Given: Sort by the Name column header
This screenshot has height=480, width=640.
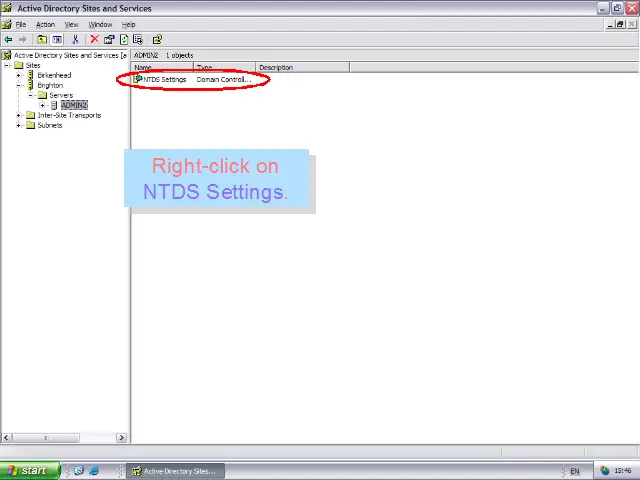Looking at the screenshot, I should point(162,67).
